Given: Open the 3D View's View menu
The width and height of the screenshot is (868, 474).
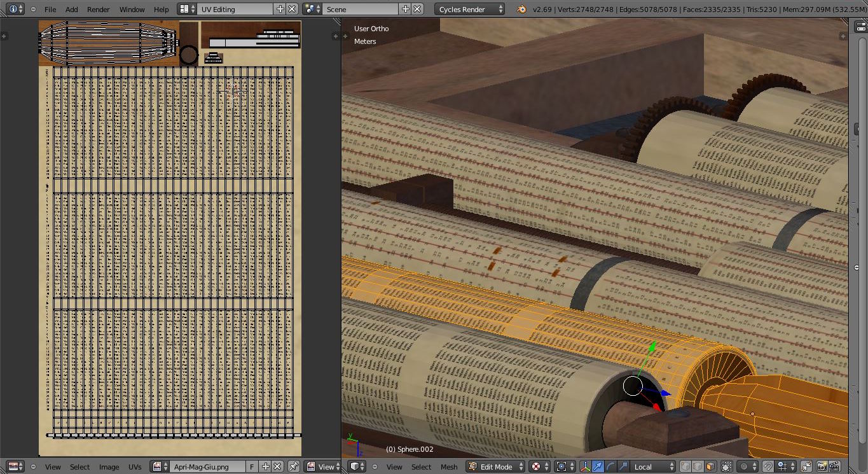Looking at the screenshot, I should 394,466.
